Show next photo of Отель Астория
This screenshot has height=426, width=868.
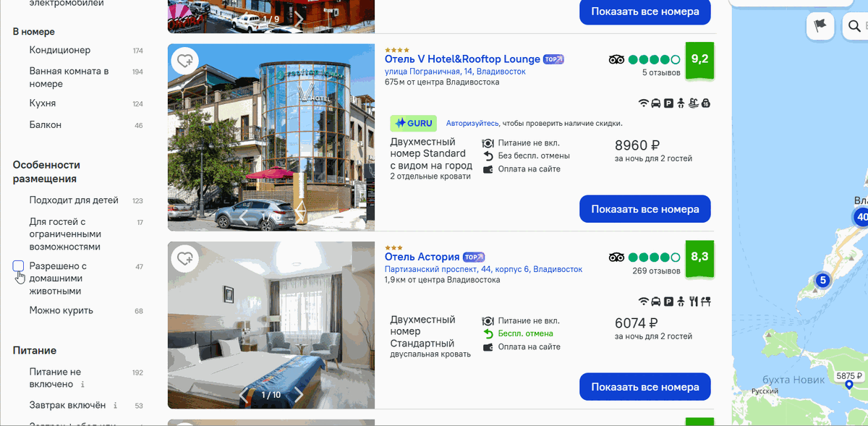299,395
